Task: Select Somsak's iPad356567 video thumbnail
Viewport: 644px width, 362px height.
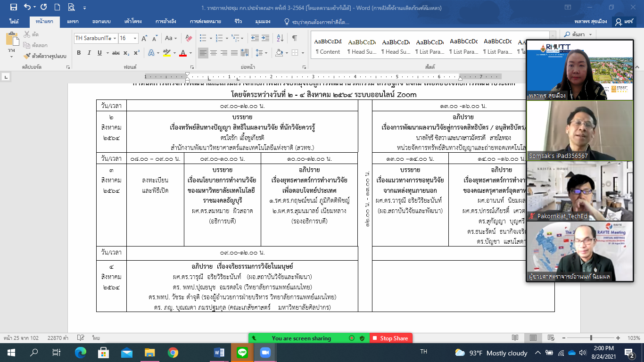Action: [579, 130]
